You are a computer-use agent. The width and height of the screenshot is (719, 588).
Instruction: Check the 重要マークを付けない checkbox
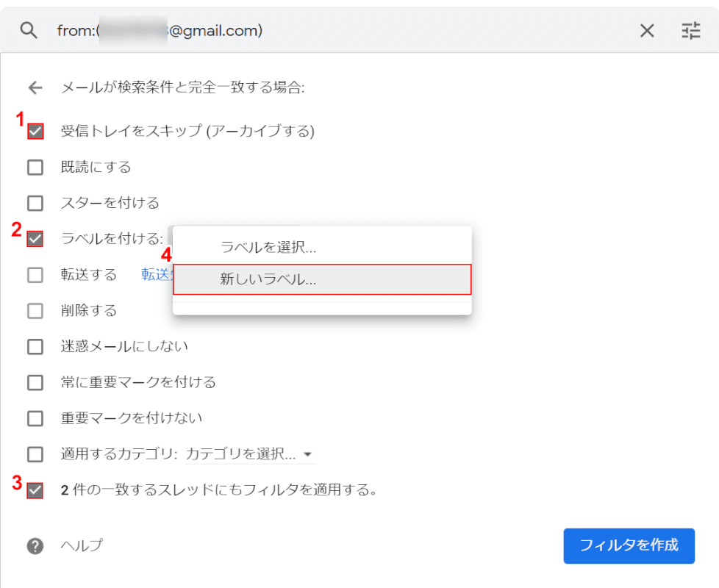(35, 418)
